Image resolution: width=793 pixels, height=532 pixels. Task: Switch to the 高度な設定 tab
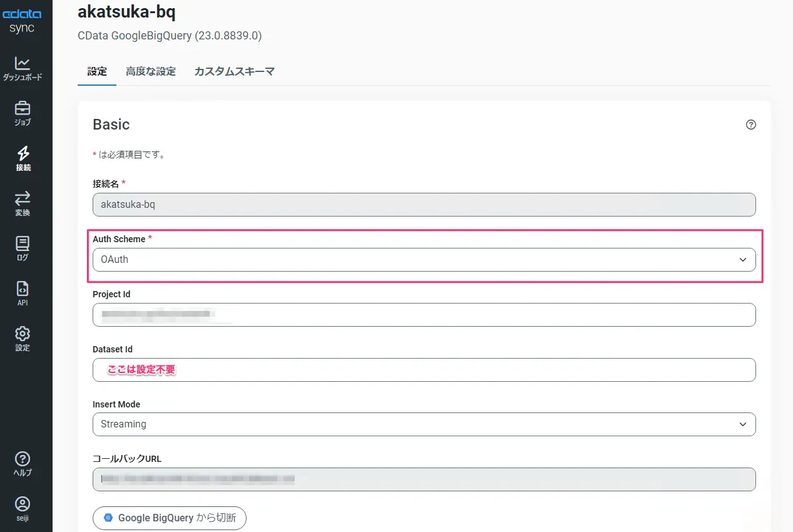coord(151,71)
